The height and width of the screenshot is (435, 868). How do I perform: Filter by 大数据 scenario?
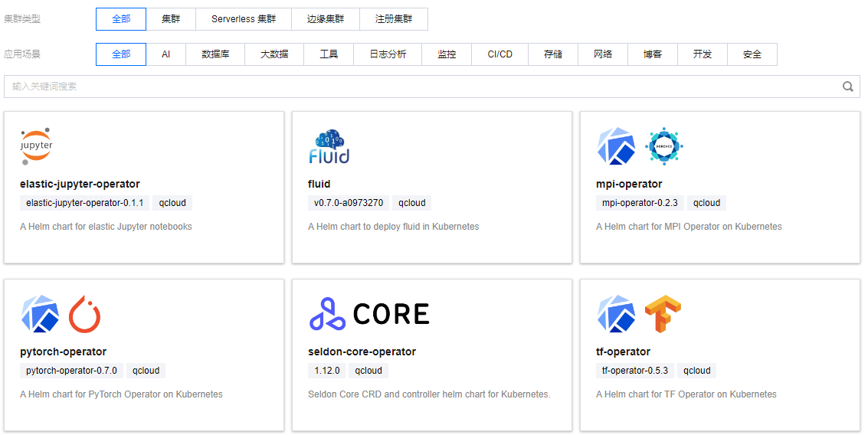274,54
